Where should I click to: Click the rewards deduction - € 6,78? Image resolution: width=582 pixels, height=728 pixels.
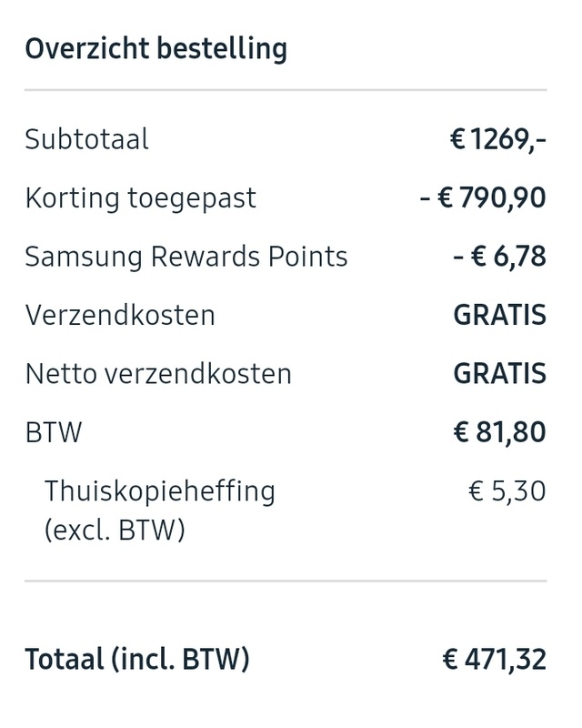point(499,257)
